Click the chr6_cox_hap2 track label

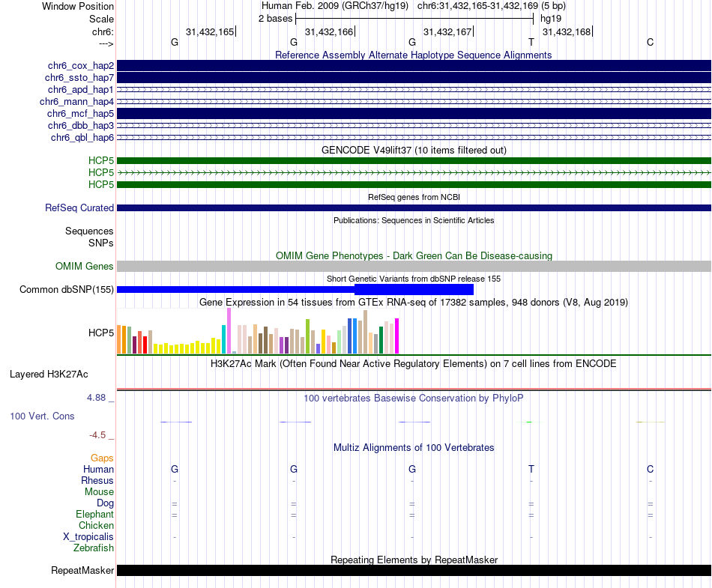(81, 66)
